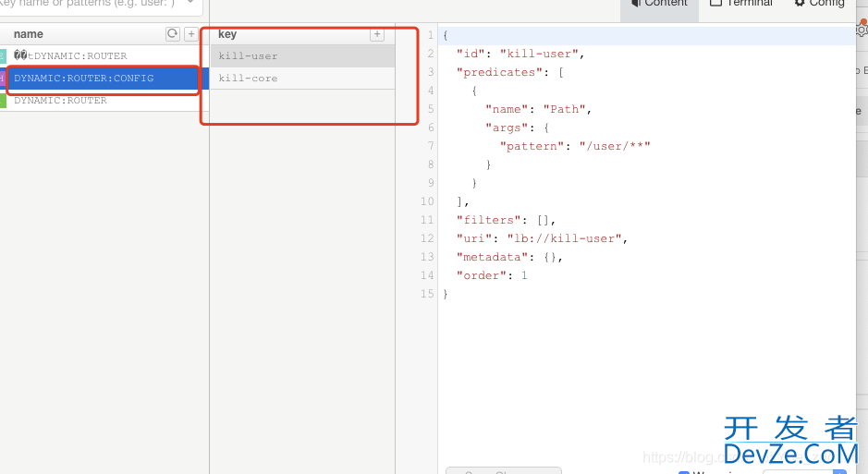This screenshot has width=868, height=474.
Task: Click the key column header
Action: point(227,34)
